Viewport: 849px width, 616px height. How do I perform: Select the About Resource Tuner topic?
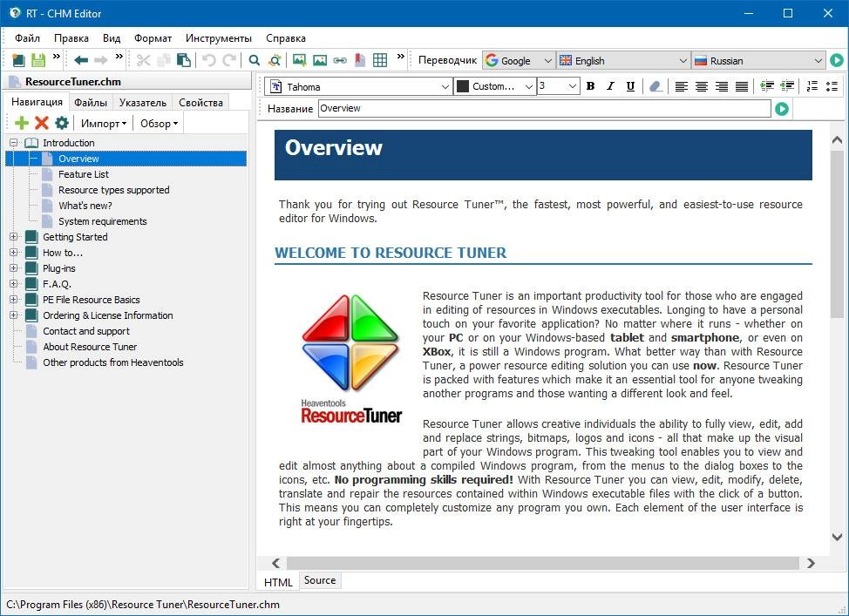tap(89, 347)
